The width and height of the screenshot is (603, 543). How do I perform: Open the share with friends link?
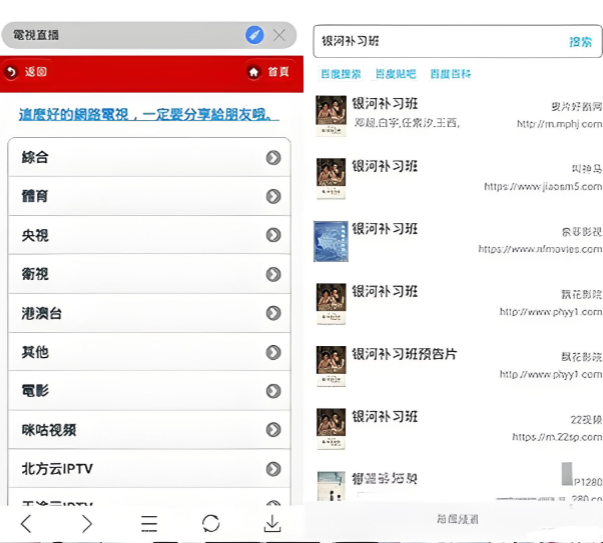pos(149,114)
